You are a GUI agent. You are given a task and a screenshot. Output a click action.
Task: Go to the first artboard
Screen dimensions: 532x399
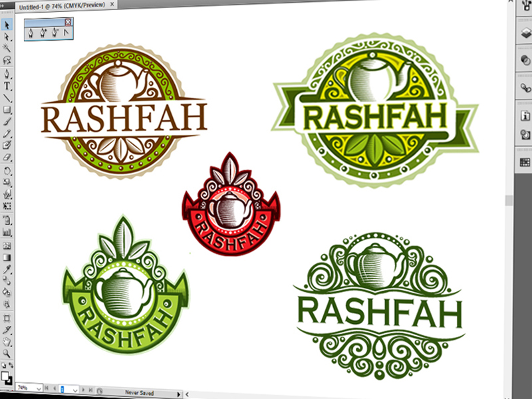(47, 388)
